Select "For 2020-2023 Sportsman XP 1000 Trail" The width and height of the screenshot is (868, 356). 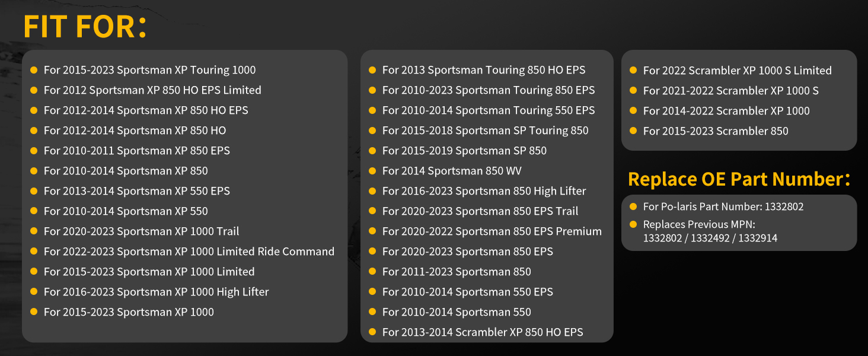pyautogui.click(x=141, y=231)
